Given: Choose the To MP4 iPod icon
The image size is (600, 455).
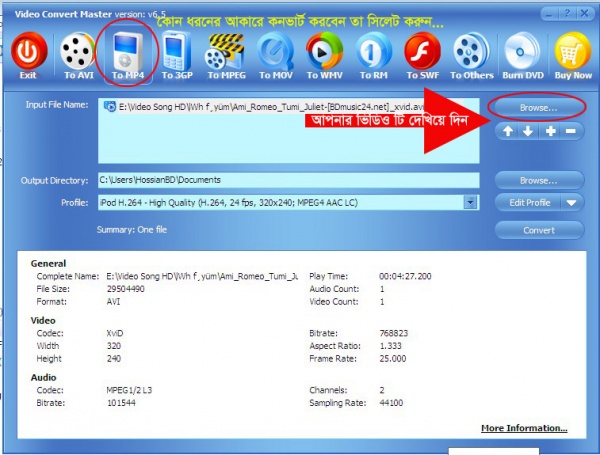Looking at the screenshot, I should [127, 52].
